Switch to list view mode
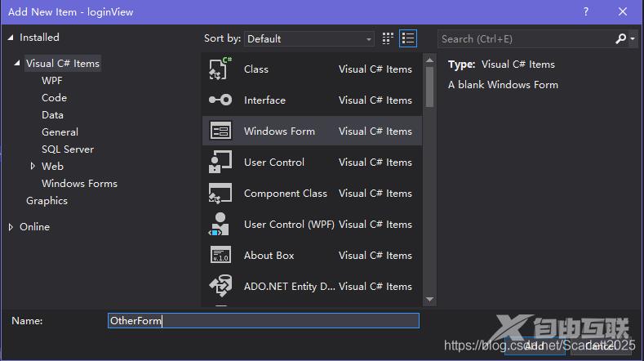The width and height of the screenshot is (644, 361). (408, 38)
